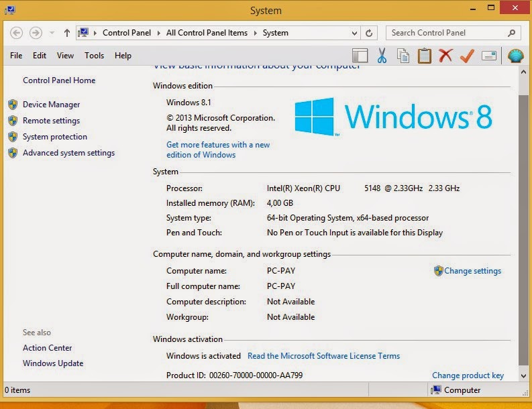This screenshot has height=409, width=532.
Task: Open the Edit menu
Action: tap(40, 55)
